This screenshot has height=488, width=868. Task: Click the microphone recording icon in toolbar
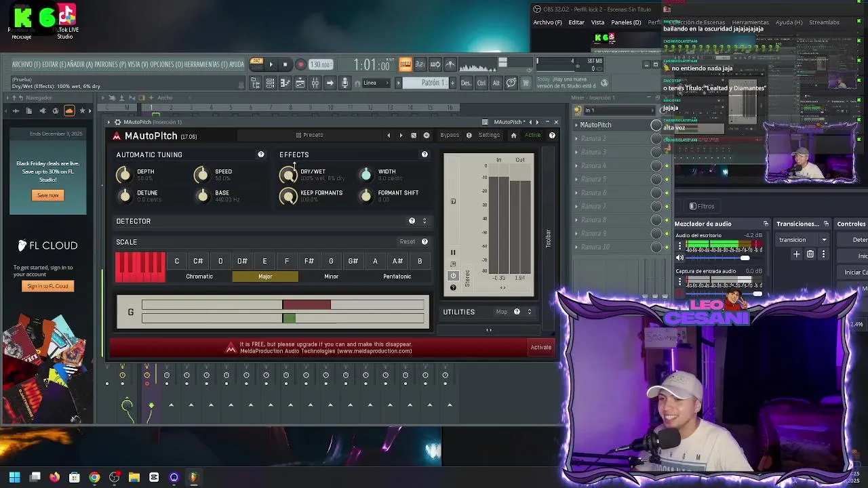[x=344, y=83]
